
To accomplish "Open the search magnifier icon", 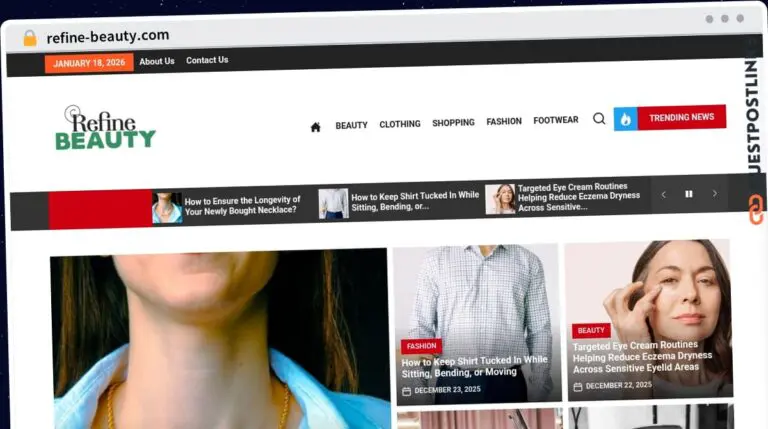I will pos(599,119).
